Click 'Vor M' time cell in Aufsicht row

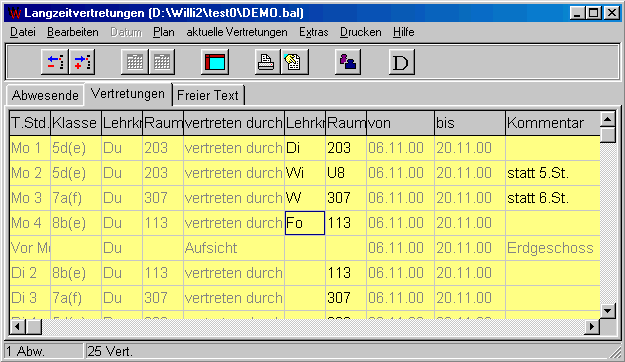(x=30, y=248)
